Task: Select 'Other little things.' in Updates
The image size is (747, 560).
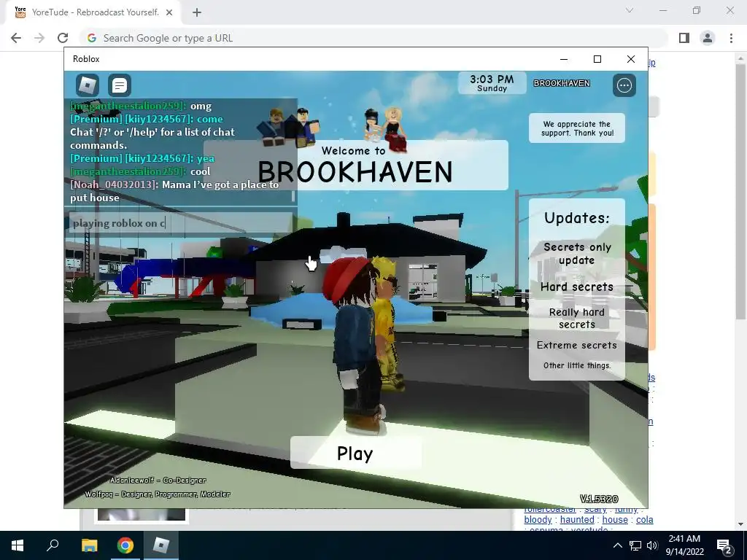Action: tap(577, 366)
